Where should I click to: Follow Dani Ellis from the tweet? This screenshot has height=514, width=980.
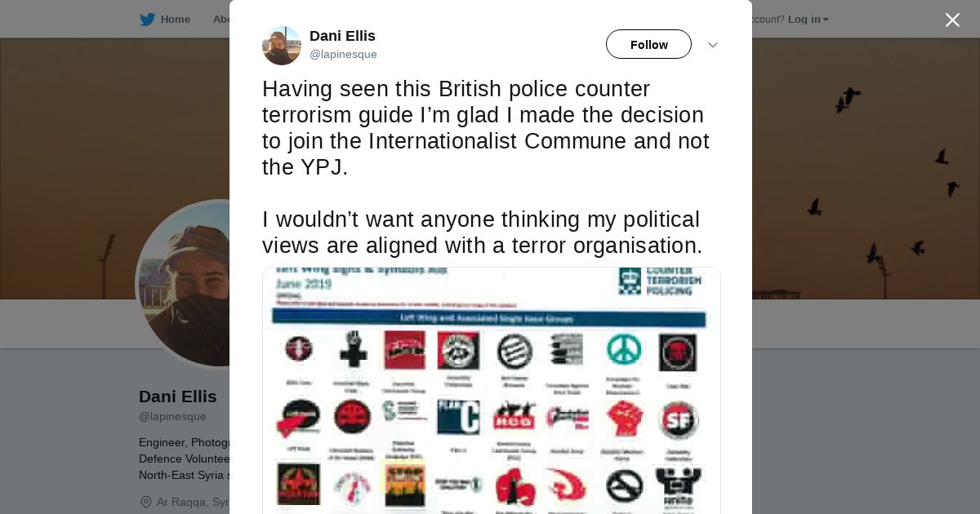click(648, 44)
